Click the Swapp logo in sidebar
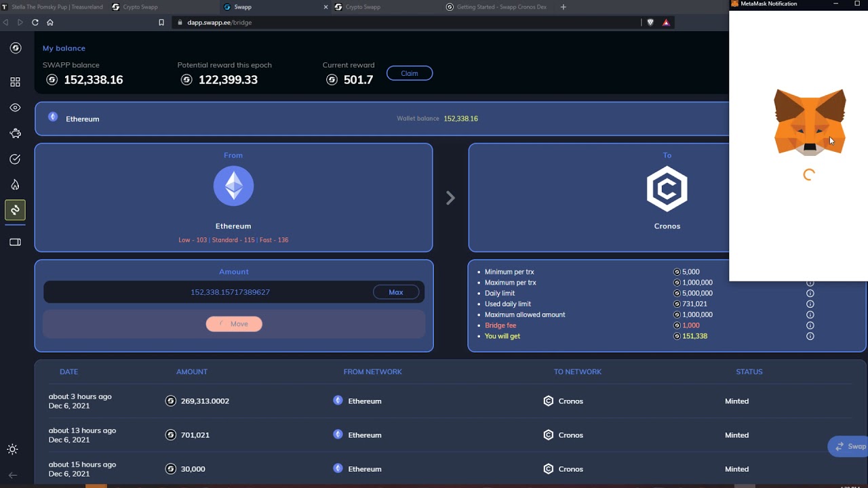Screen dimensions: 868x488 pyautogui.click(x=16, y=48)
